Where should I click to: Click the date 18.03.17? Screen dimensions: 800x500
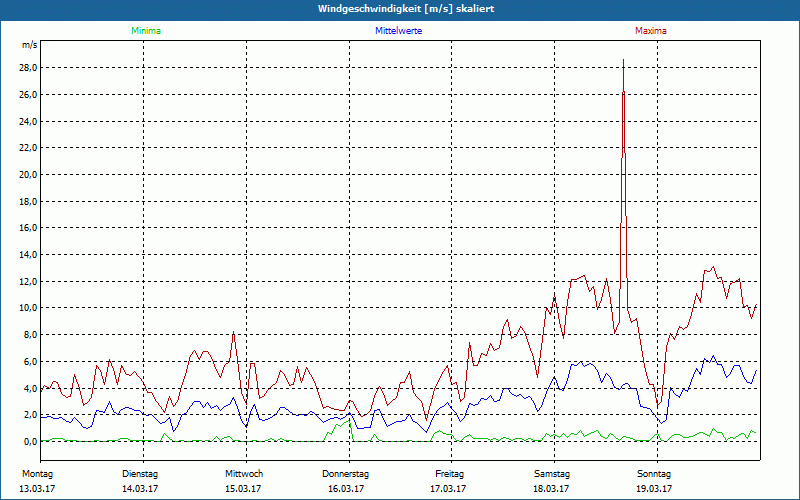(x=551, y=489)
